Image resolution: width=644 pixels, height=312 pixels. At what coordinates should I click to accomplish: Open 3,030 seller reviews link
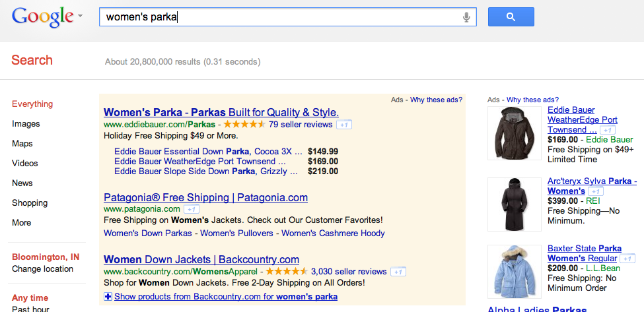click(349, 271)
